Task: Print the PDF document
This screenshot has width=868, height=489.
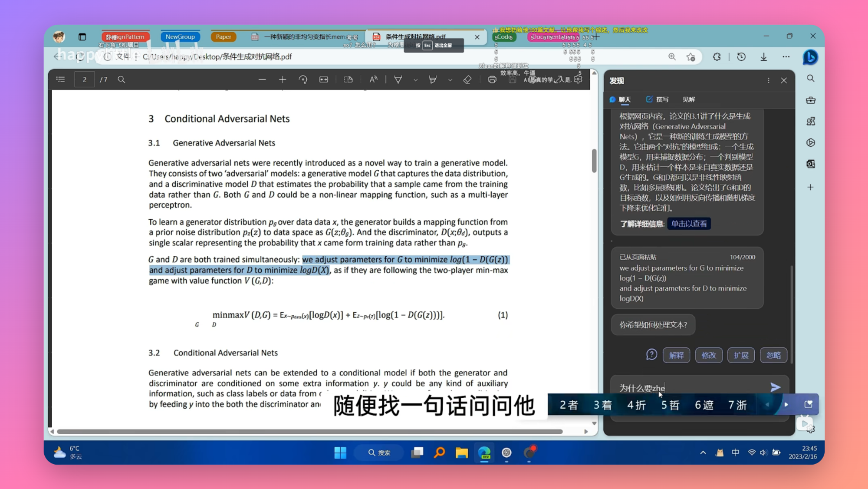Action: tap(492, 79)
